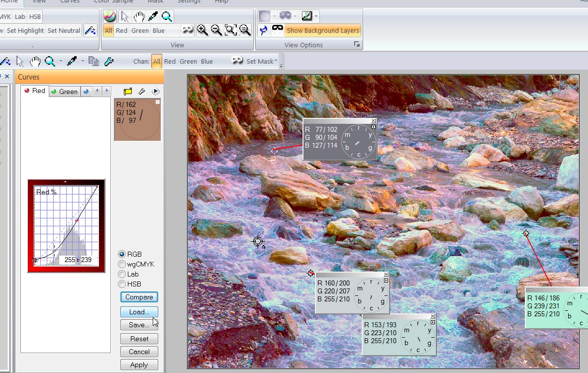
Task: Close the R 160/200 sample readout window
Action: (386, 275)
